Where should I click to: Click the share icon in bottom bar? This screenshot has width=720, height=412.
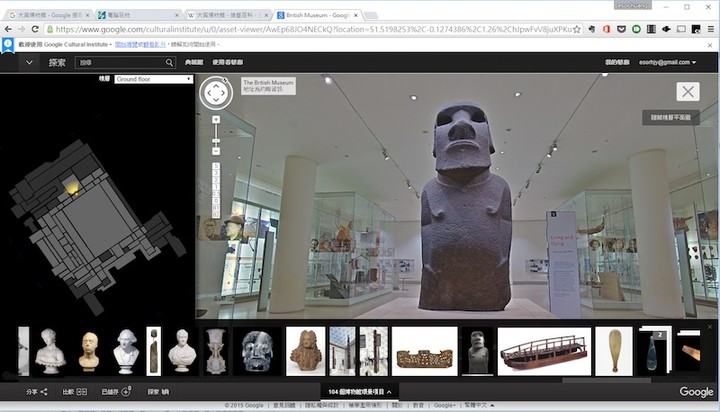coord(43,392)
